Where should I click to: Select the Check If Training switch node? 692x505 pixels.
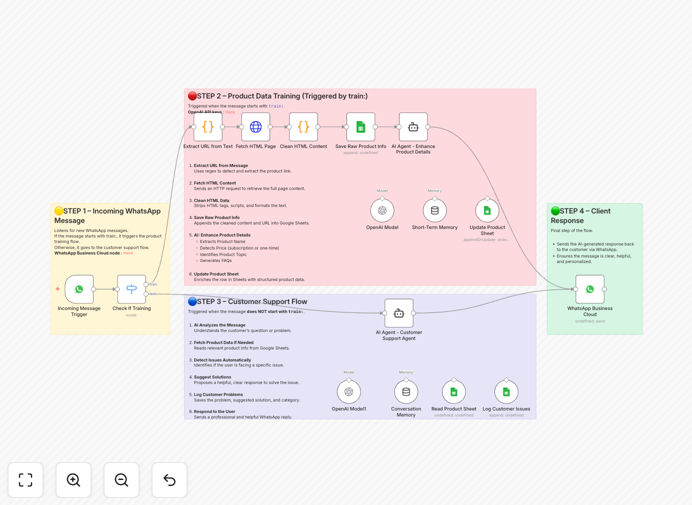(x=132, y=289)
